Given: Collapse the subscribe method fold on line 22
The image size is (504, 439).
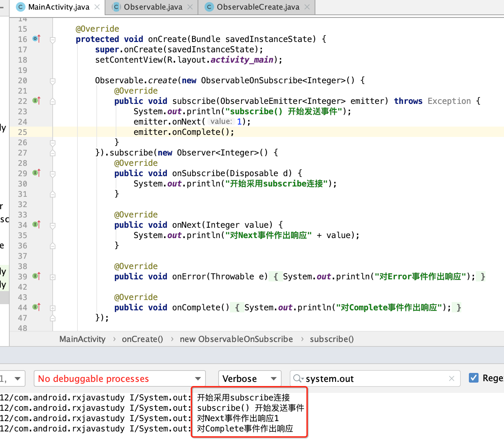Looking at the screenshot, I should tap(53, 101).
